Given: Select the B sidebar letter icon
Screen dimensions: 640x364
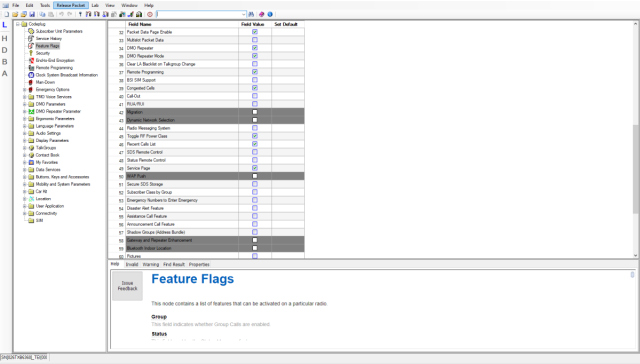Looking at the screenshot, I should (x=4, y=62).
